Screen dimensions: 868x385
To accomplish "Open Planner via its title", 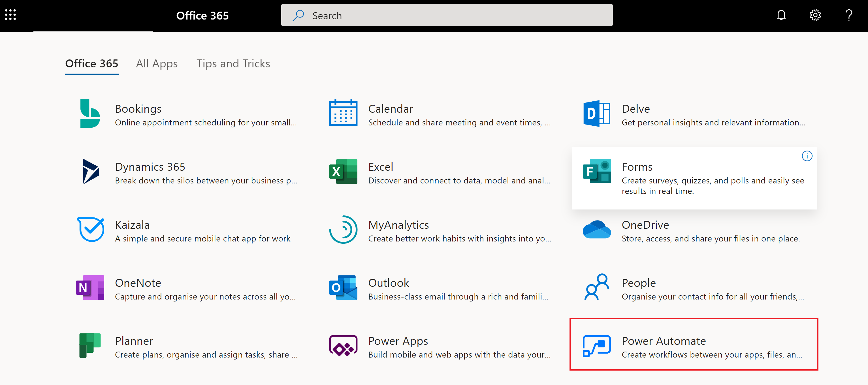I will 134,341.
